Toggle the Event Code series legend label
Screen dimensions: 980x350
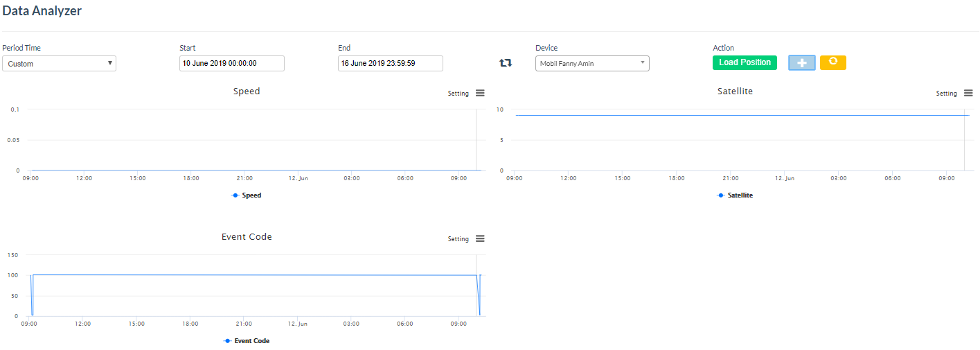click(x=251, y=341)
